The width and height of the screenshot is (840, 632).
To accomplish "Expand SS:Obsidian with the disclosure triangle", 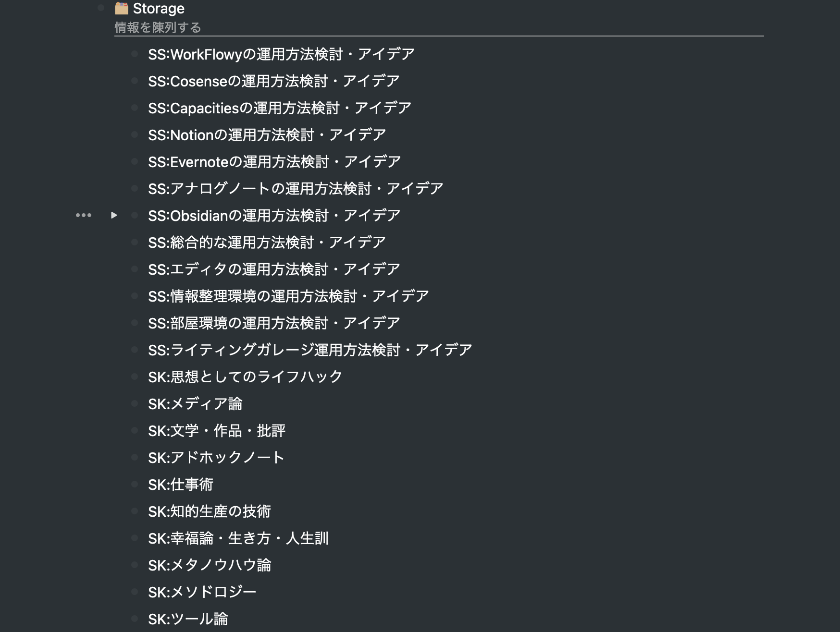I will (114, 216).
